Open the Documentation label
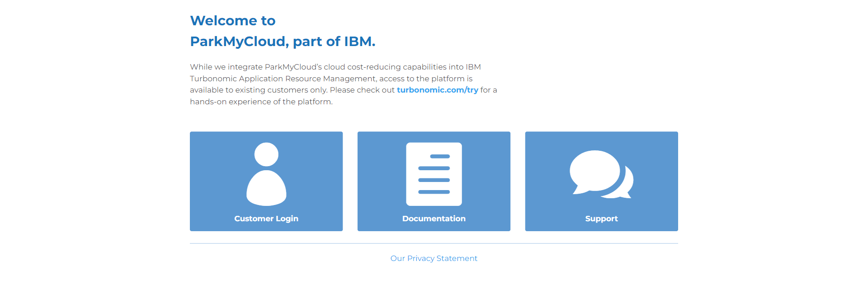This screenshot has height=298, width=868. click(x=434, y=219)
